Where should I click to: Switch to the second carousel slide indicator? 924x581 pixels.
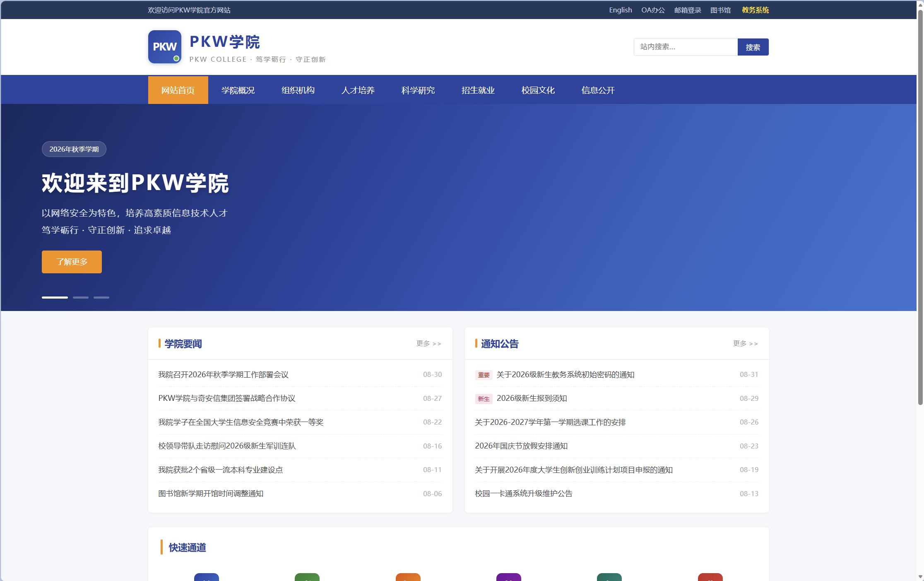81,297
